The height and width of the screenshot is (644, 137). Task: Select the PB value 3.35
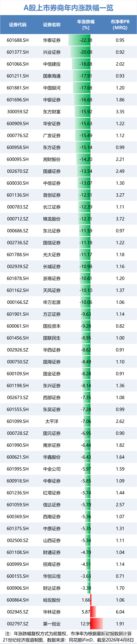(120, 112)
